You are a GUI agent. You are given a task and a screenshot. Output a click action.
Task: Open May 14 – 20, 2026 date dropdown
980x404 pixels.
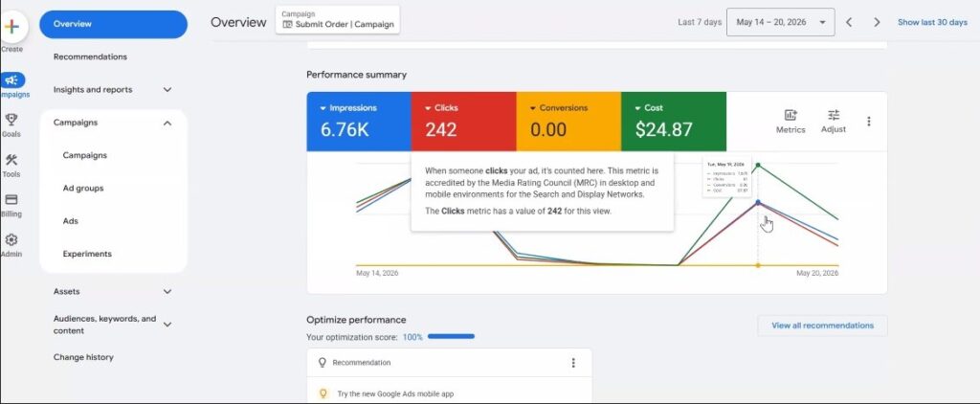pos(780,22)
